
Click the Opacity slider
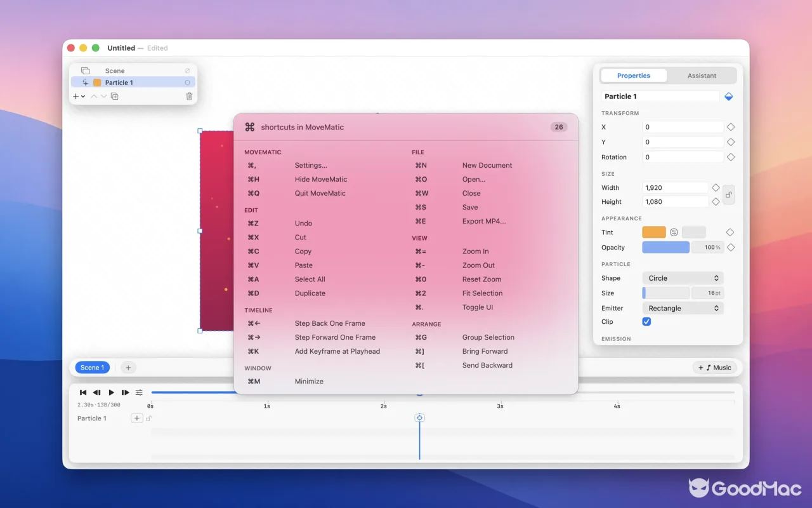click(x=665, y=248)
